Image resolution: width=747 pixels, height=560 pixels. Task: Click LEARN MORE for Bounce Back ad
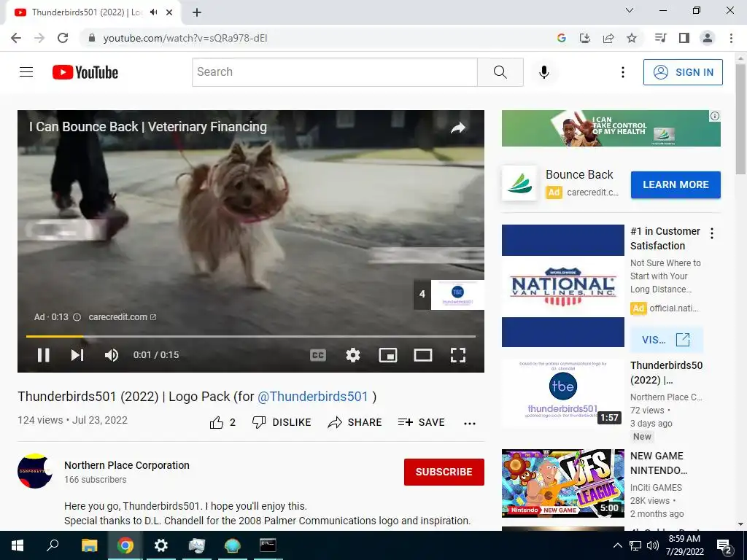coord(676,184)
